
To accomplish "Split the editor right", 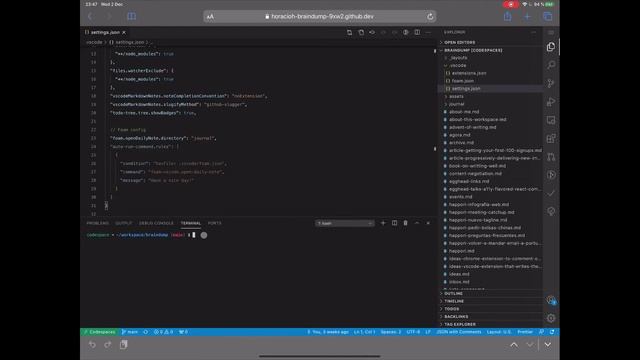I will tap(417, 32).
